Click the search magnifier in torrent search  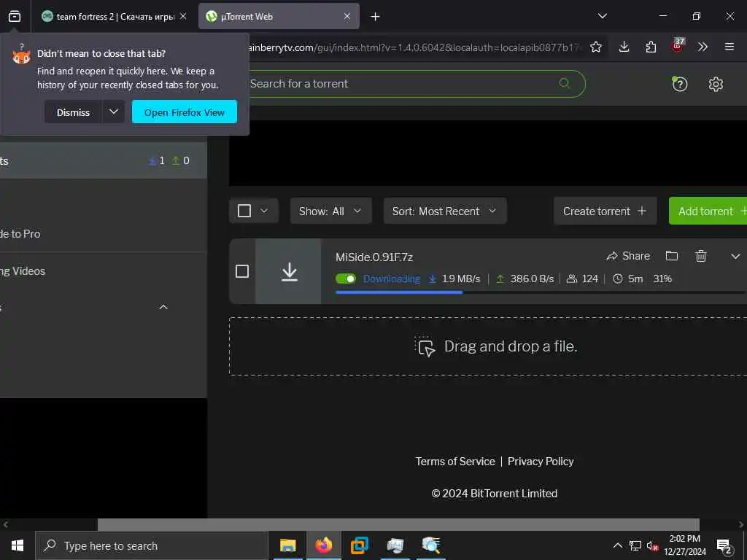click(x=565, y=84)
